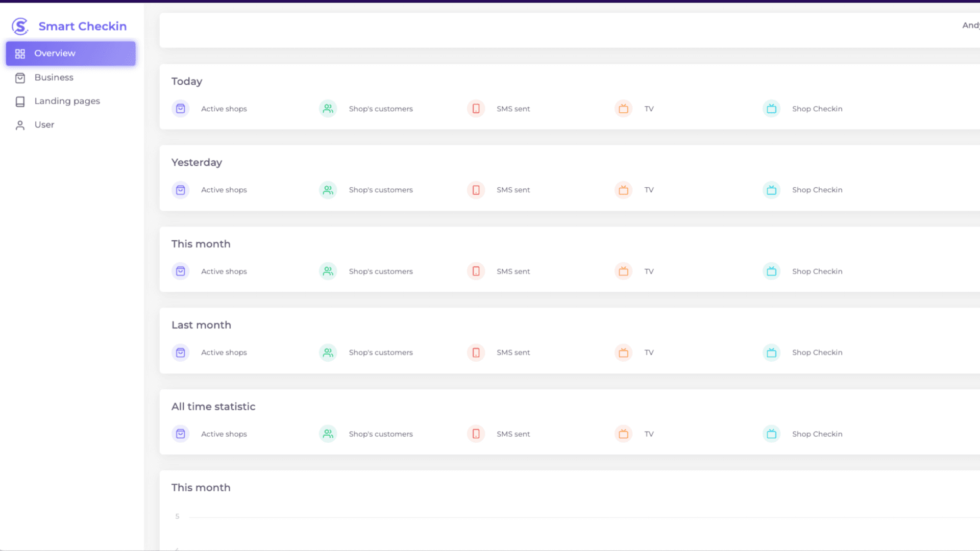Screen dimensions: 980x551
Task: Open the Landing pages section
Action: tap(67, 101)
